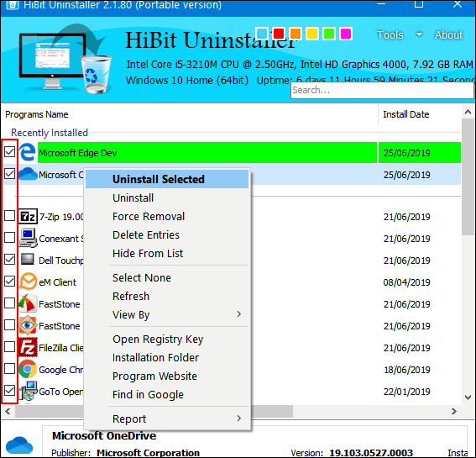Uncheck the GoTo Opener checkbox
This screenshot has width=476, height=458.
pyautogui.click(x=10, y=390)
